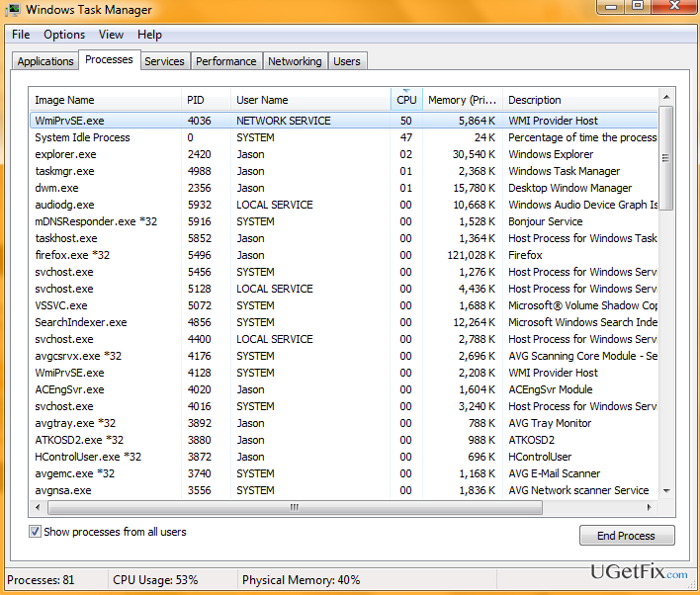The width and height of the screenshot is (700, 595).
Task: Select the taskmgr.exe process
Action: [x=344, y=171]
